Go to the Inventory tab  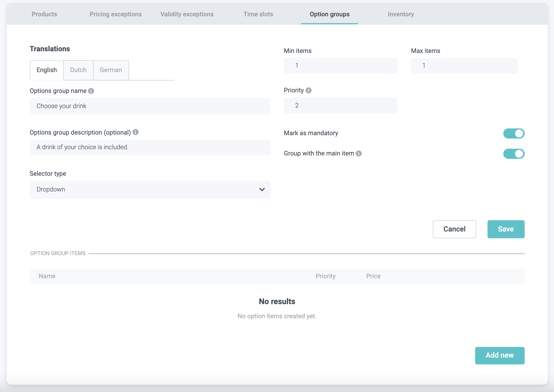[400, 14]
